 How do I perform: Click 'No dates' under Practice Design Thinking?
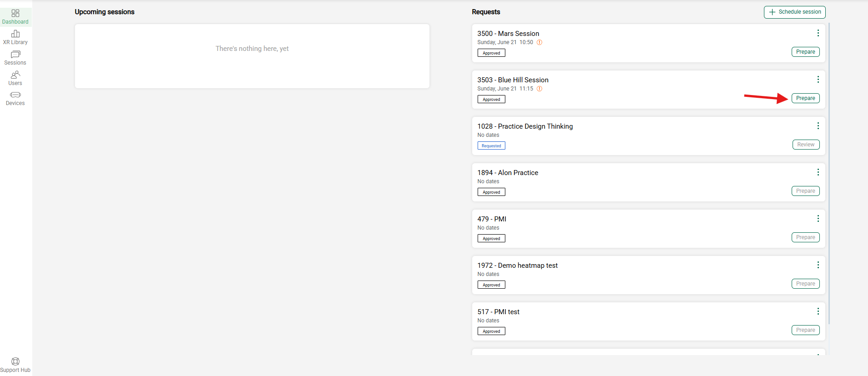pyautogui.click(x=488, y=135)
